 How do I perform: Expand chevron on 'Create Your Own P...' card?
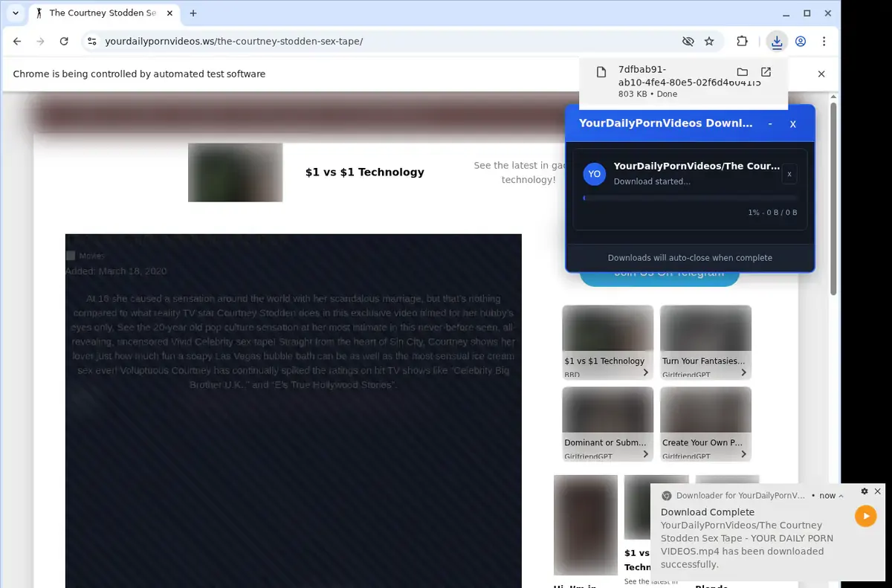click(x=743, y=454)
